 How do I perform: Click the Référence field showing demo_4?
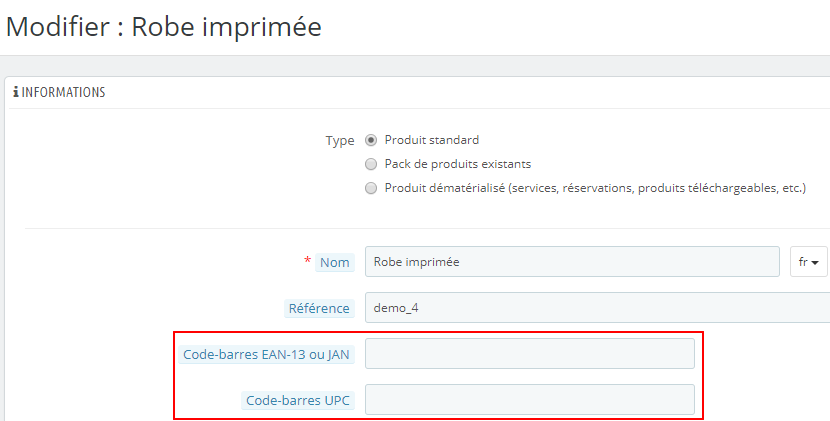[x=598, y=308]
